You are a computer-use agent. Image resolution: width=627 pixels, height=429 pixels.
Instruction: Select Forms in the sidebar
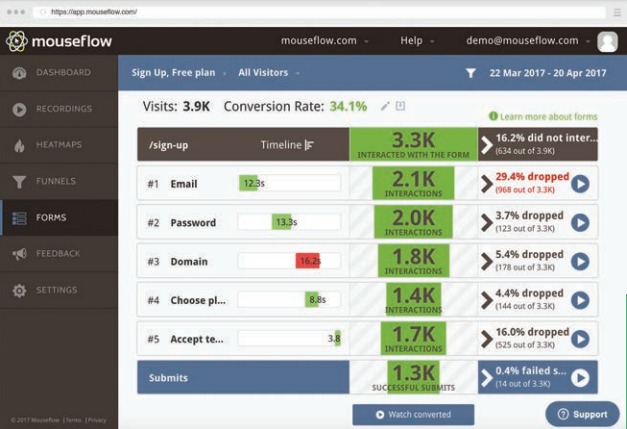[59, 218]
